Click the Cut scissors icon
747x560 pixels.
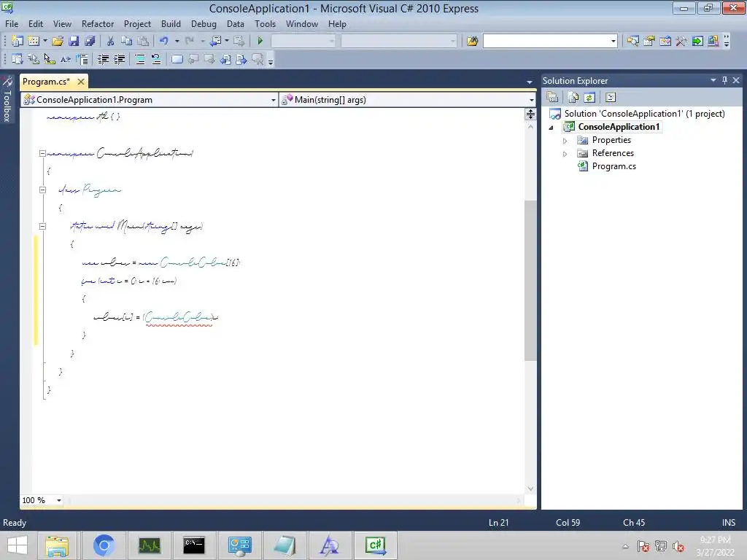(111, 41)
